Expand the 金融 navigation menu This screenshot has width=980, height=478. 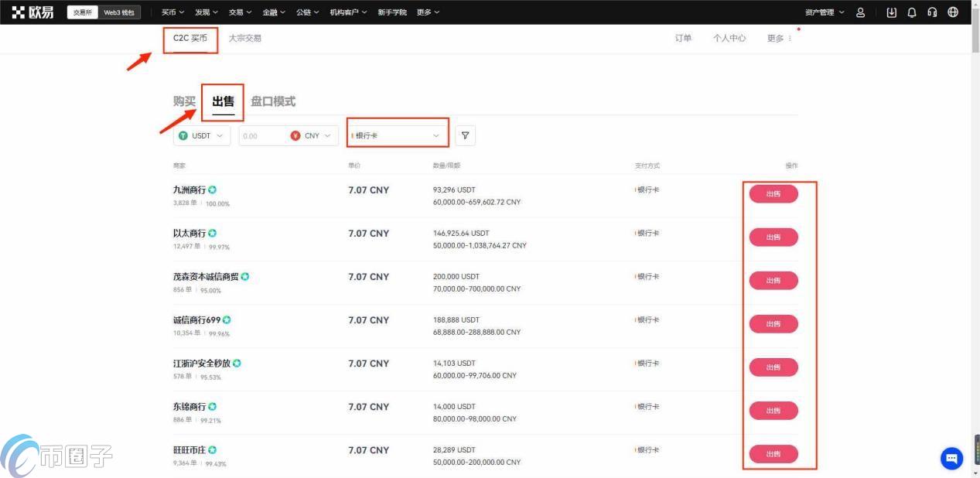tap(274, 12)
